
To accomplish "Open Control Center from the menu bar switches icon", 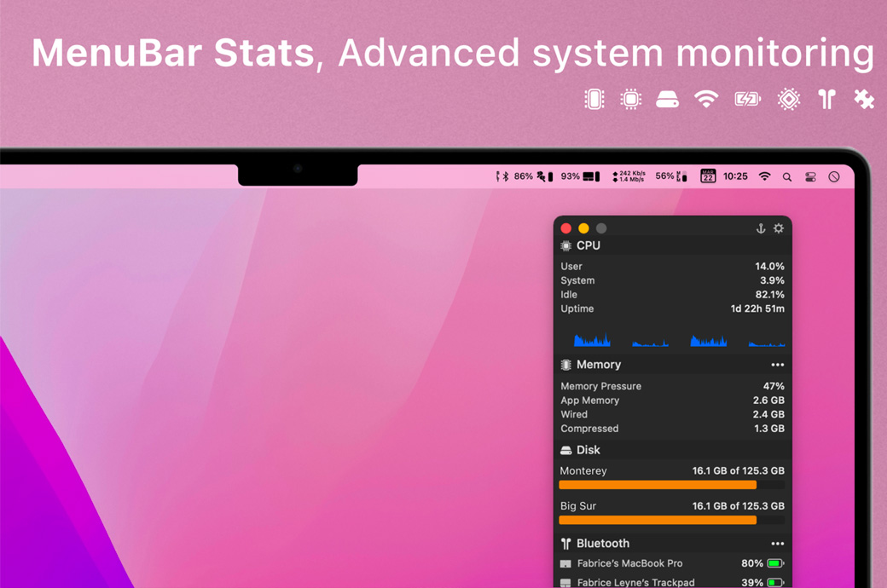I will [810, 177].
